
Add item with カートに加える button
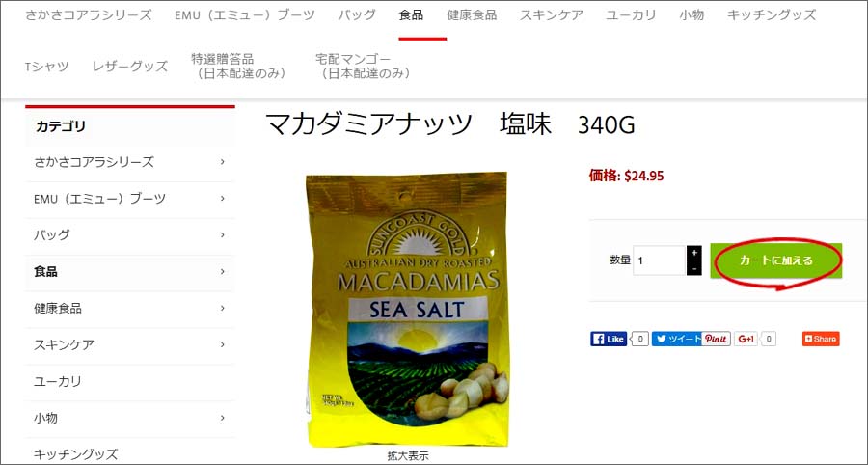pos(776,260)
